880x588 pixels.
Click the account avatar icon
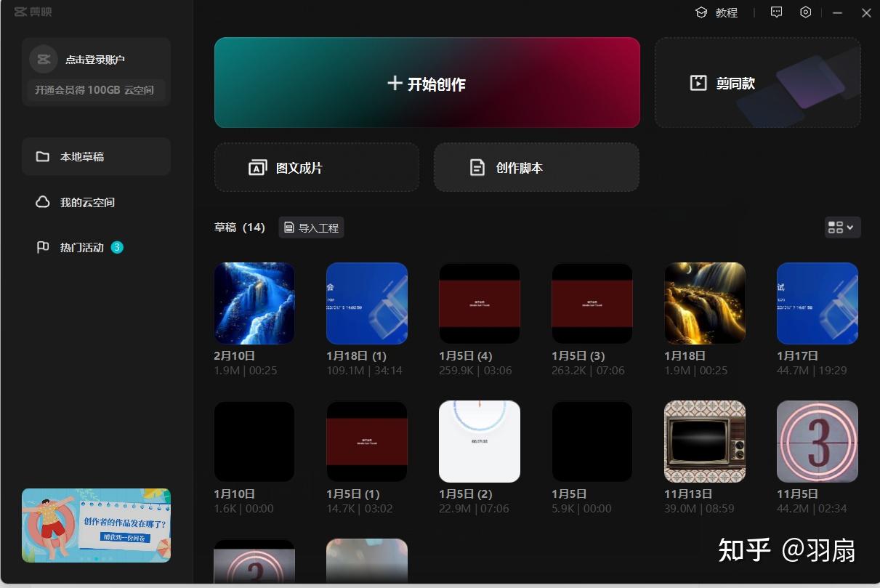44,59
